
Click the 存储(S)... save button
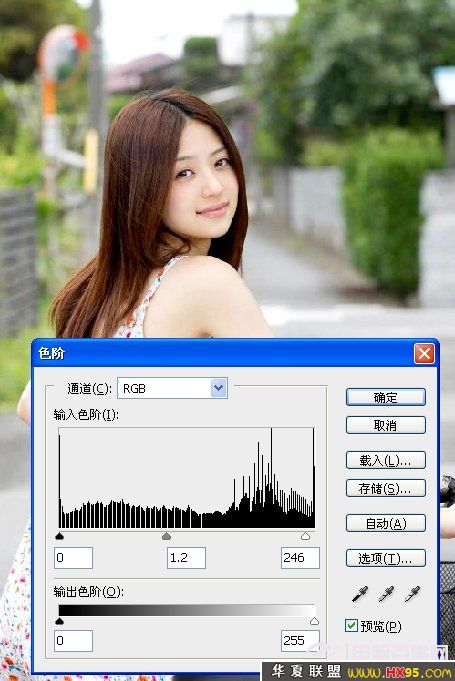pyautogui.click(x=386, y=489)
